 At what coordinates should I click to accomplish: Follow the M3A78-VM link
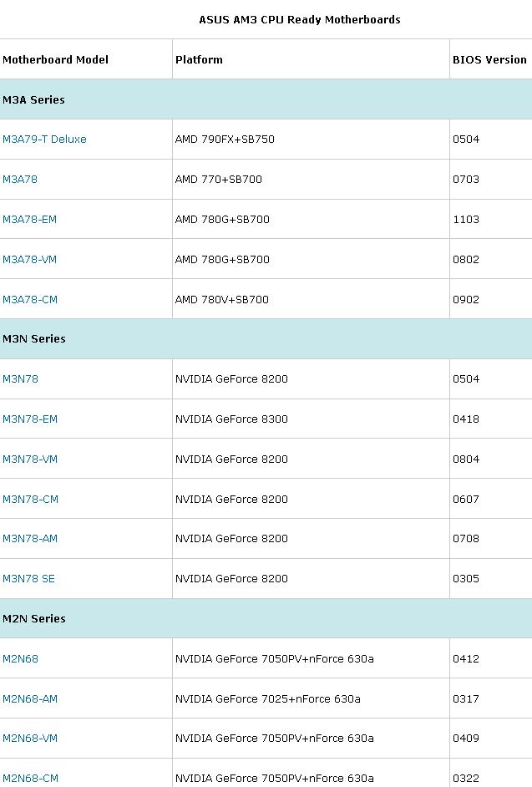click(29, 260)
